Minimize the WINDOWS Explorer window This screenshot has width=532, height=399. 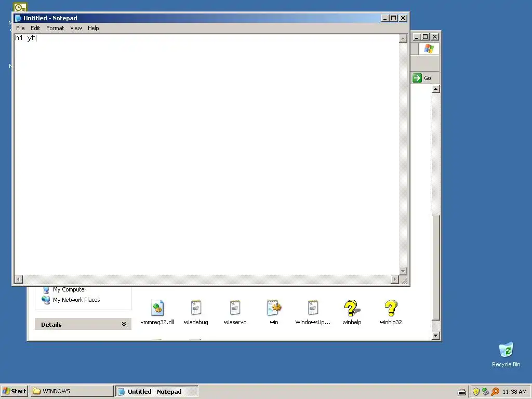(417, 37)
